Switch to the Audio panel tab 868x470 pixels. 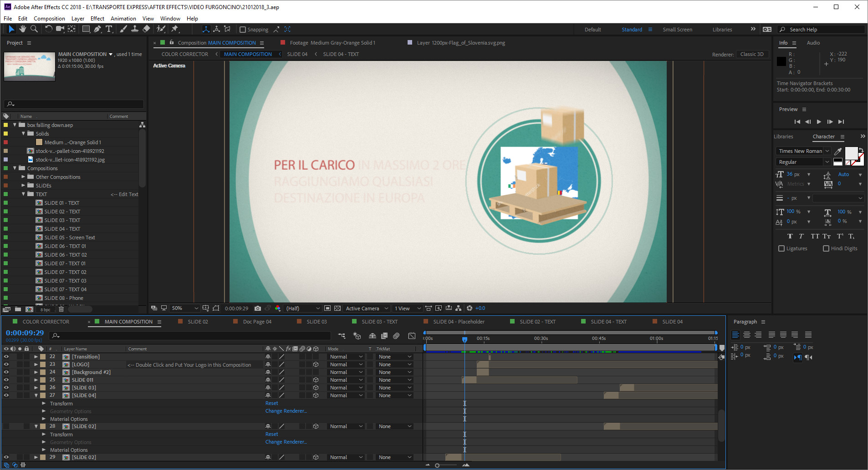[x=813, y=43]
